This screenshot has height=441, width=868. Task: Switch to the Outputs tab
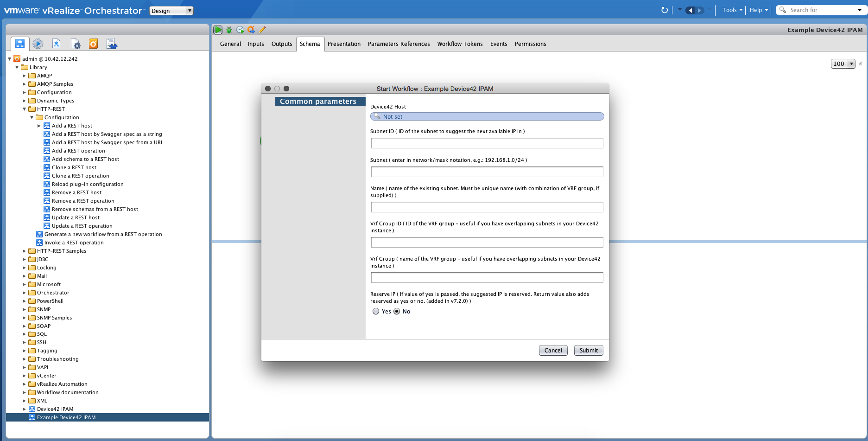point(282,44)
